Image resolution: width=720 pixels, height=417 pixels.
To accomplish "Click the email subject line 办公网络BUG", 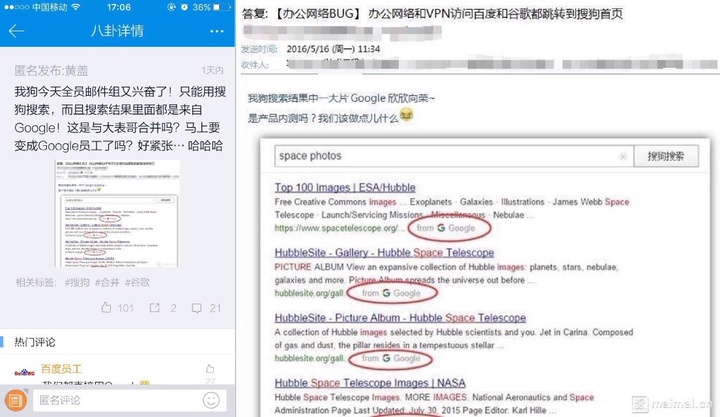I will pyautogui.click(x=432, y=14).
